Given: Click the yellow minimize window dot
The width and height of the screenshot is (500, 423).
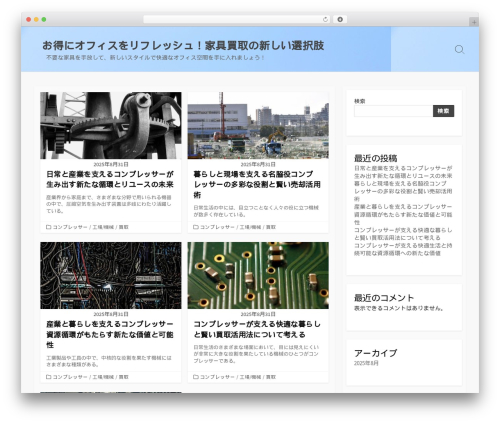Looking at the screenshot, I should [x=36, y=20].
